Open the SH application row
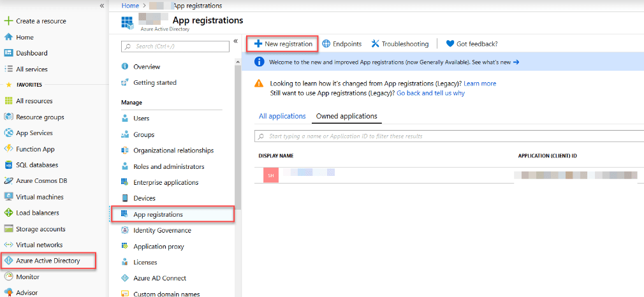644x297 pixels. point(450,175)
